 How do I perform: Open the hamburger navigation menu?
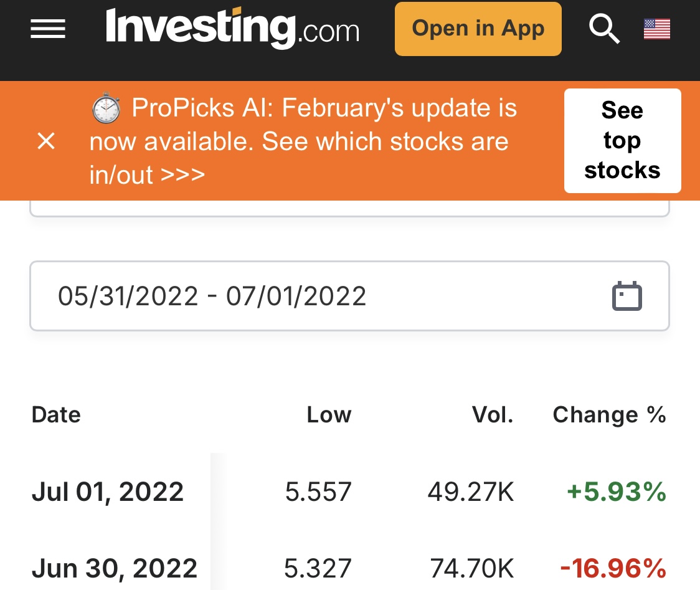tap(48, 29)
